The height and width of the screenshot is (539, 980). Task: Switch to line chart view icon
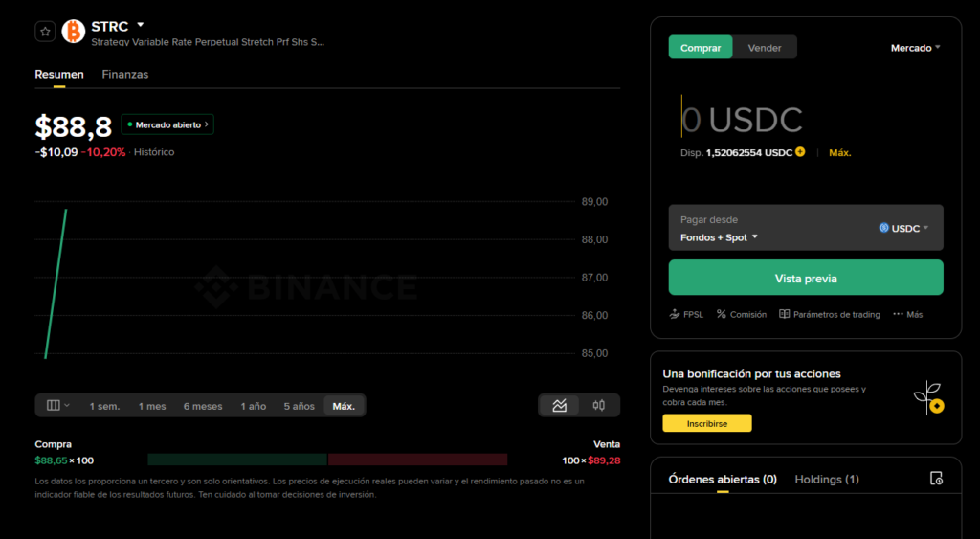pos(559,406)
